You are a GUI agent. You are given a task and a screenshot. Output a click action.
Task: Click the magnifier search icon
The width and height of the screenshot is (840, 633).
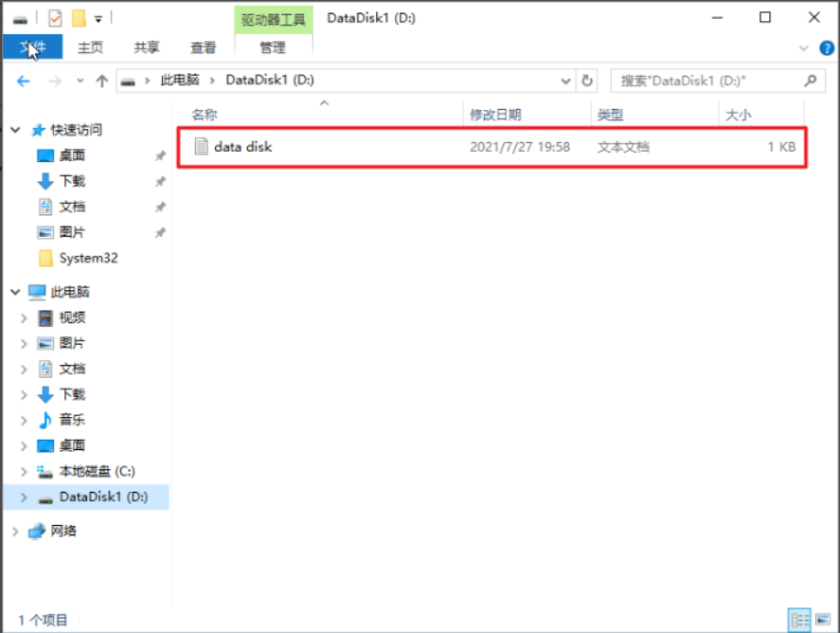pos(811,81)
